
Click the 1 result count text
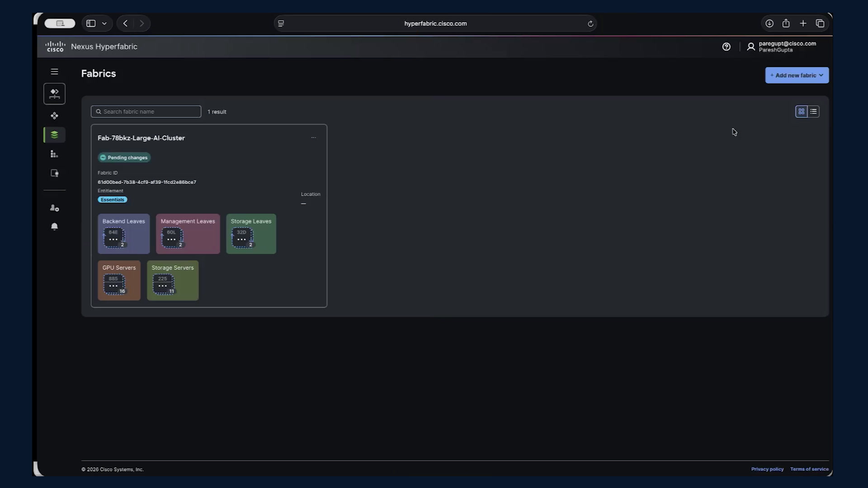pyautogui.click(x=217, y=112)
